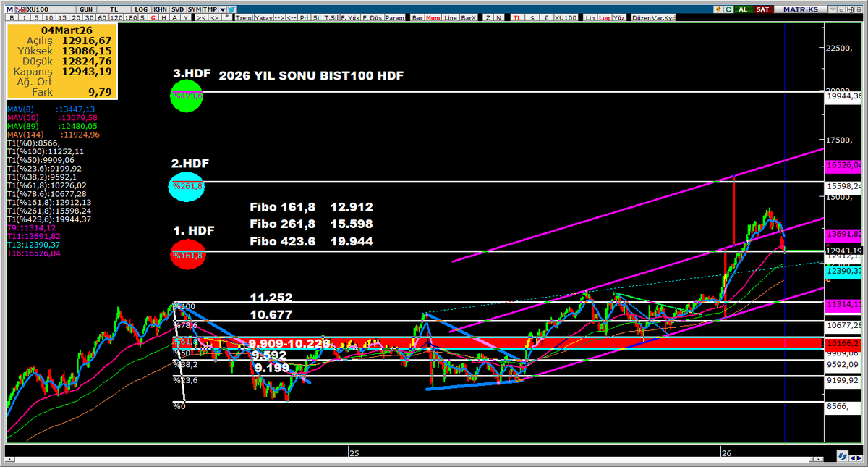This screenshot has height=467, width=868.
Task: Open the Param parameters button
Action: [x=395, y=17]
